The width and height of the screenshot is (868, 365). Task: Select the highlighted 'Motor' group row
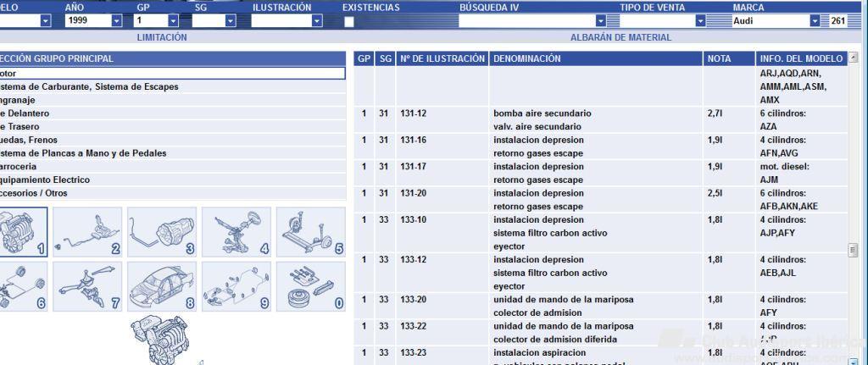click(x=173, y=74)
